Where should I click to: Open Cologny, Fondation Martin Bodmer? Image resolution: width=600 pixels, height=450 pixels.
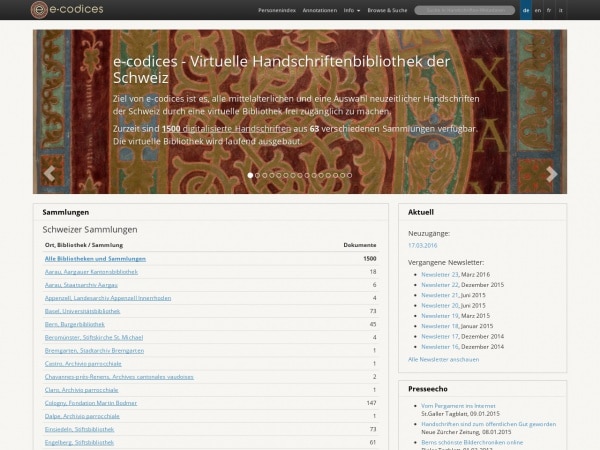(91, 403)
